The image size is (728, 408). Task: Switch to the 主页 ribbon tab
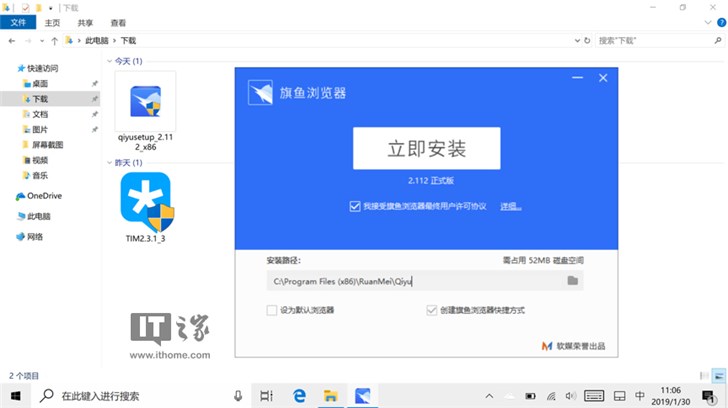coord(52,23)
